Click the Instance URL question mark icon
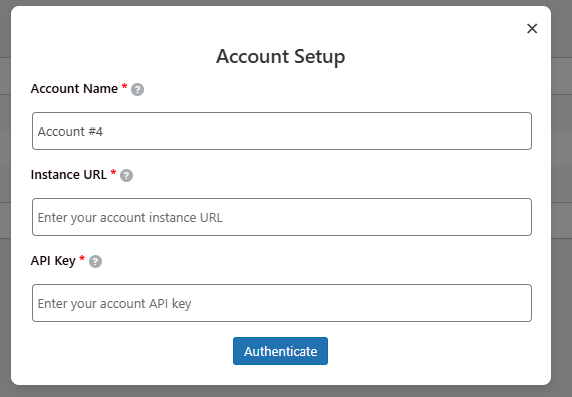 pos(127,176)
